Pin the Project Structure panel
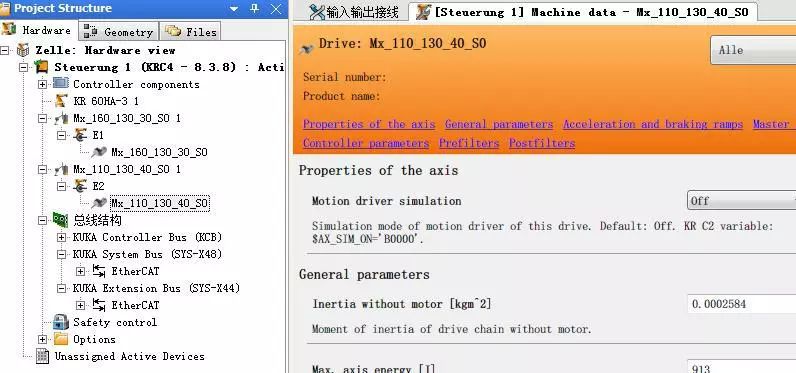 [x=255, y=9]
